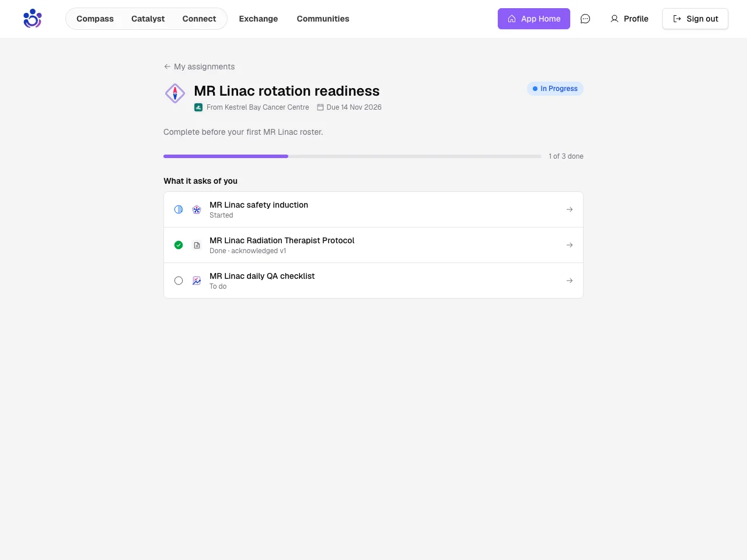Click the app logo in the header
747x560 pixels.
click(33, 19)
